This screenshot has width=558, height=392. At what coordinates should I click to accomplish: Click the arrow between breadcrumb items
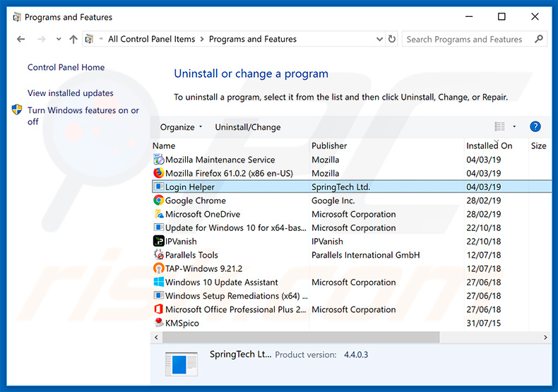(x=202, y=39)
